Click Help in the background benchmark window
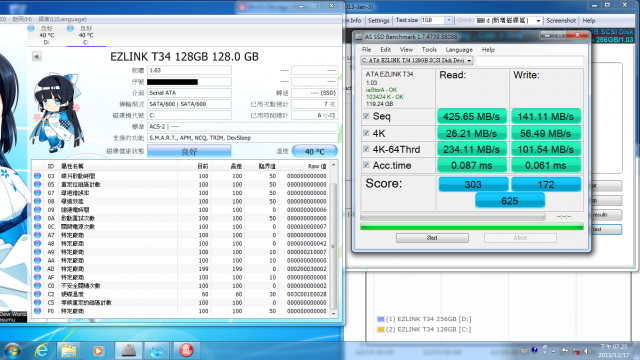640x360 pixels. [589, 20]
